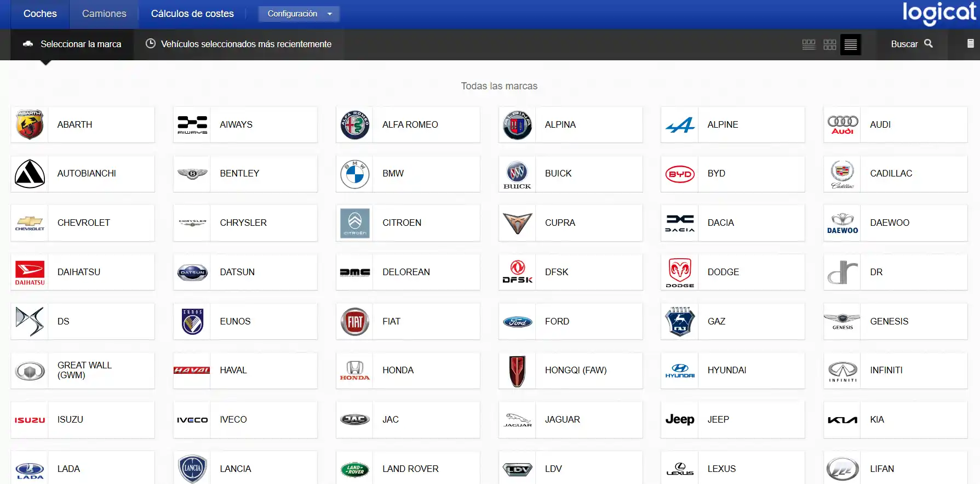Choose the EUNOS brand
The width and height of the screenshot is (980, 484).
(x=245, y=321)
